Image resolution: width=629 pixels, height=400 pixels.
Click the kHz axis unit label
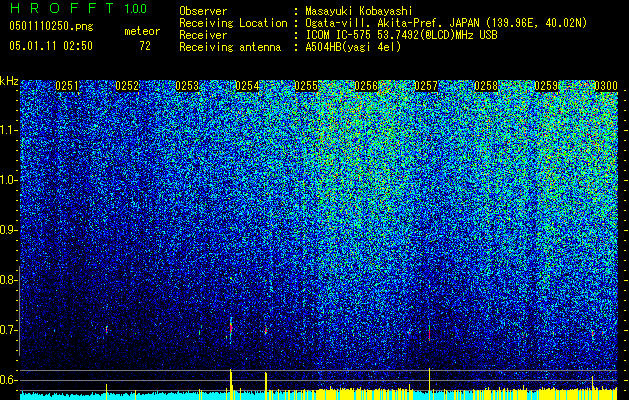point(9,81)
